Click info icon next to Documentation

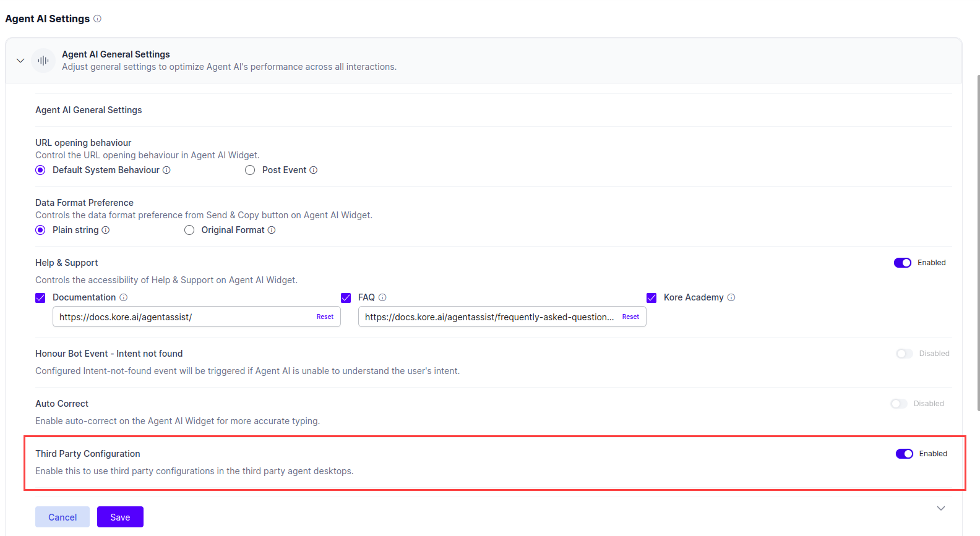[x=124, y=297]
